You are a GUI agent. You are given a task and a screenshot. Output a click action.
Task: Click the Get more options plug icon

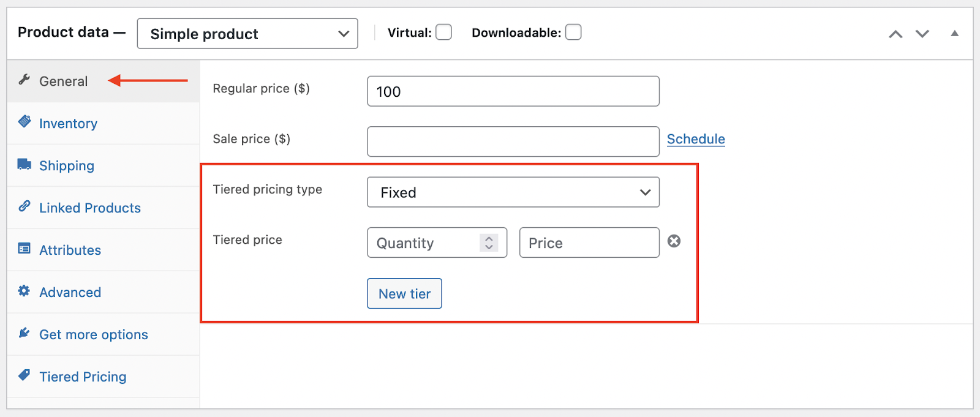click(x=24, y=333)
